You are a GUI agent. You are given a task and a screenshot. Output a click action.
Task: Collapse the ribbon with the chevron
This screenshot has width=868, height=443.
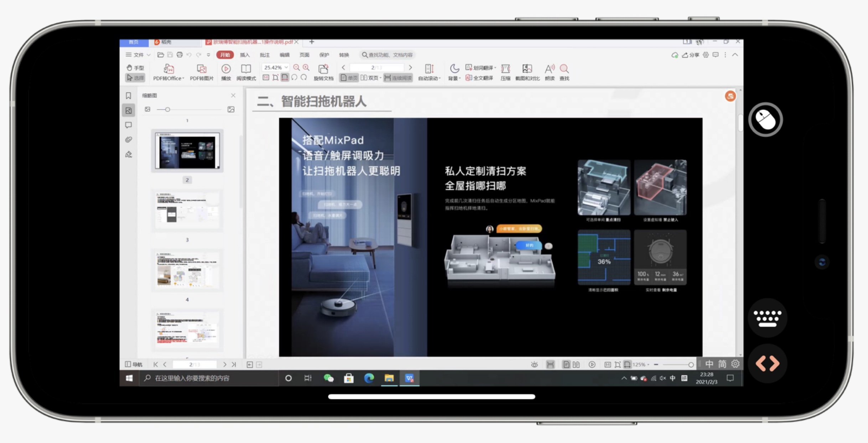[x=735, y=55]
